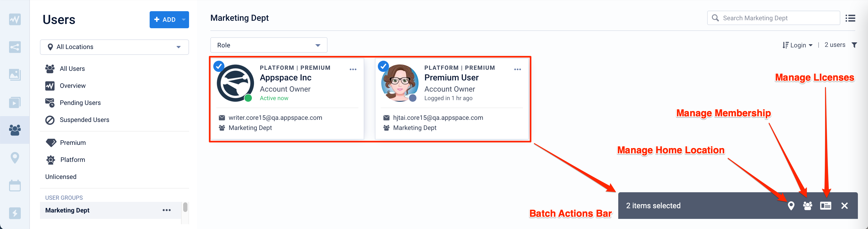Click the user groups list scrollbar
The width and height of the screenshot is (868, 229).
click(185, 207)
